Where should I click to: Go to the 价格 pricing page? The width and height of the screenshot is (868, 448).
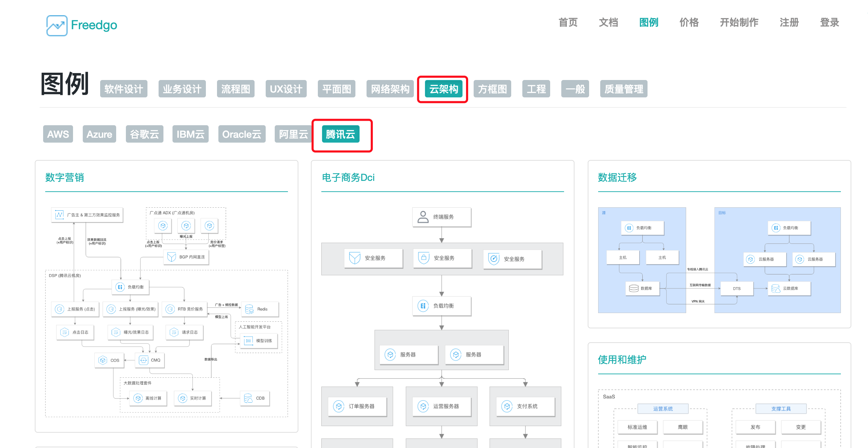click(689, 23)
